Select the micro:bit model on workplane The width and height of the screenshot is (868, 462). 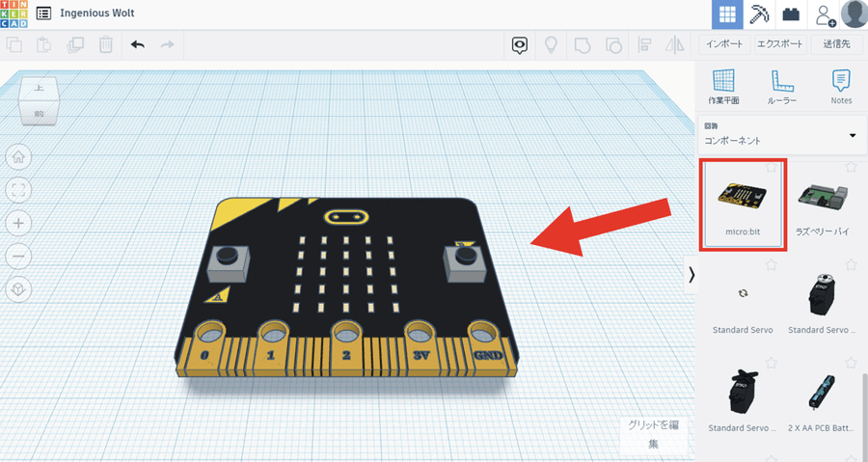(x=347, y=287)
